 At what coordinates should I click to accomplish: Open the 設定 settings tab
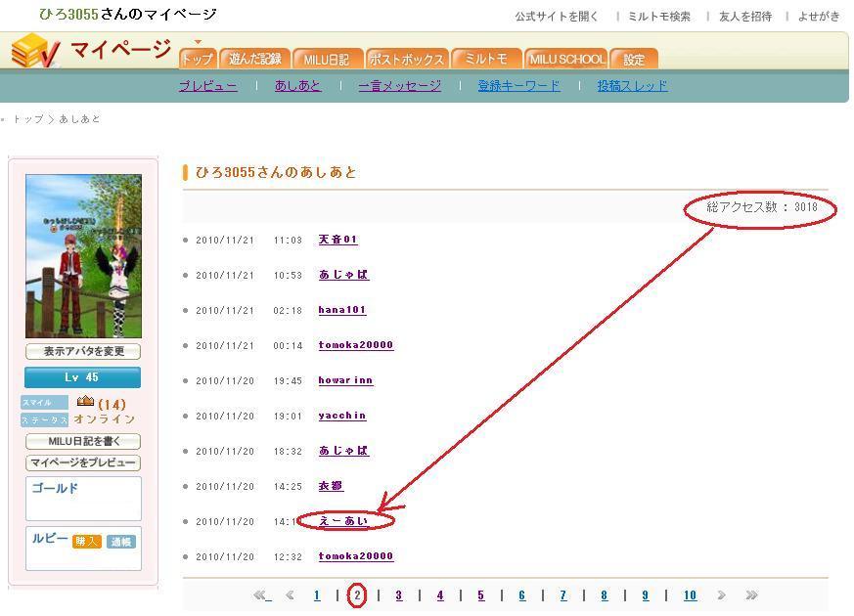point(634,60)
